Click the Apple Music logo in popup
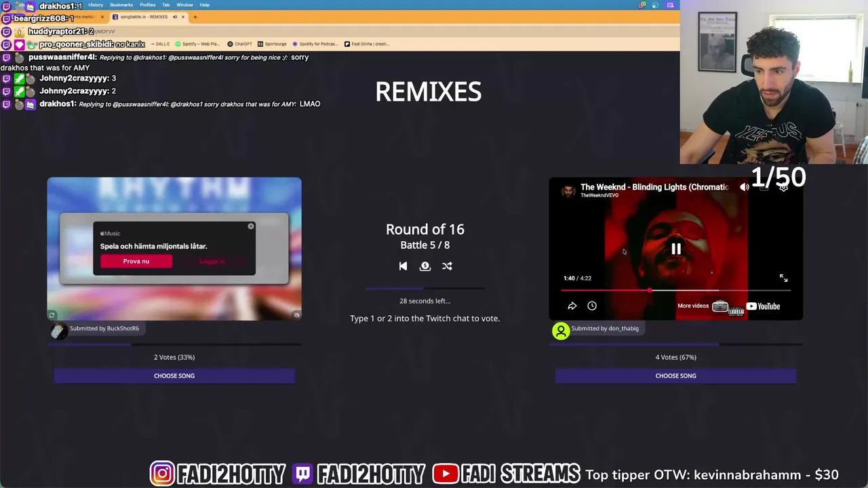Screen dimensions: 868x488 (x=110, y=233)
